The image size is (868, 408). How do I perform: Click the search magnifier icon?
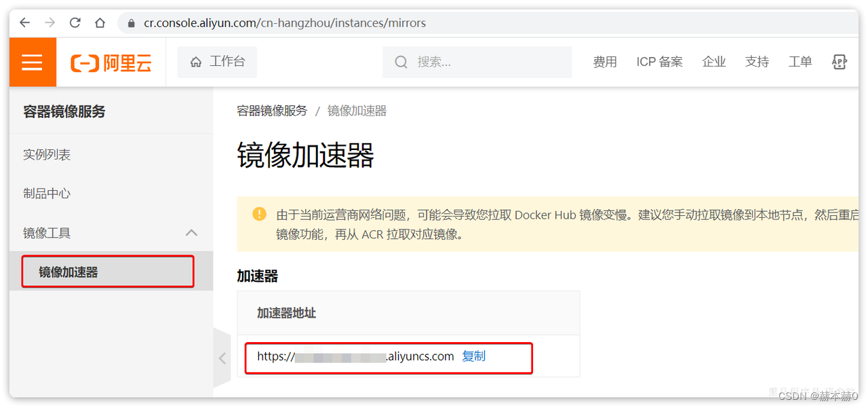point(401,62)
